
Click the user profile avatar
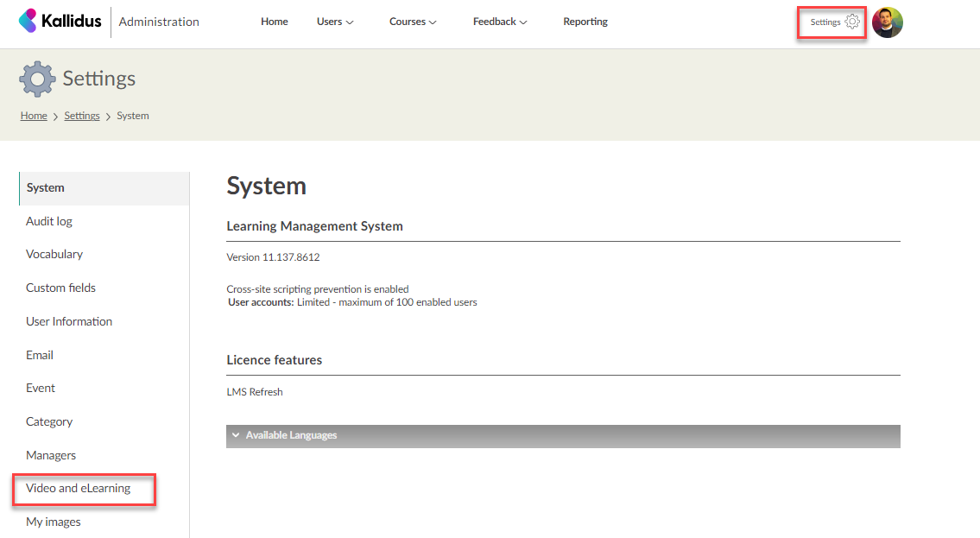tap(887, 22)
